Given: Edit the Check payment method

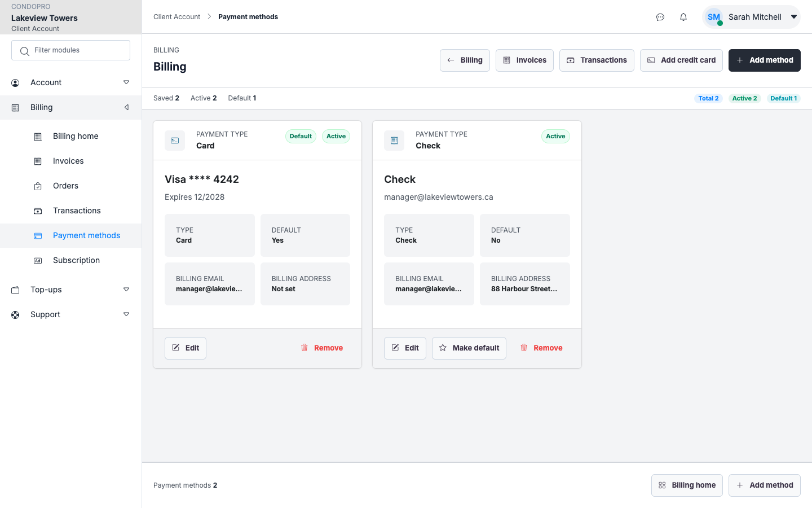Looking at the screenshot, I should (x=405, y=348).
